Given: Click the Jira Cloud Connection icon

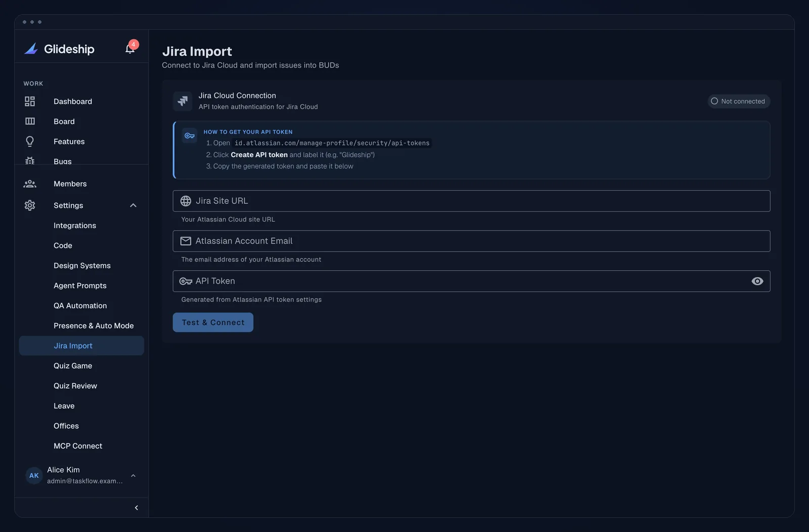Looking at the screenshot, I should tap(183, 101).
